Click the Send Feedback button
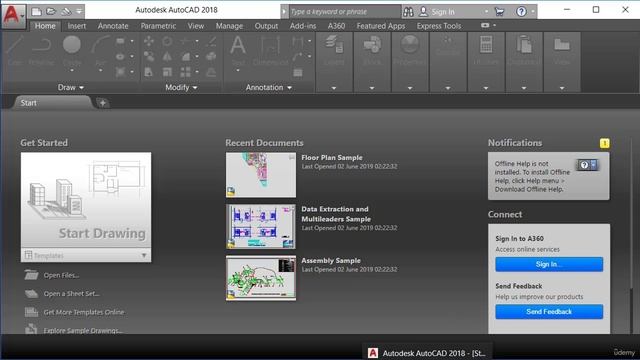 tap(549, 312)
